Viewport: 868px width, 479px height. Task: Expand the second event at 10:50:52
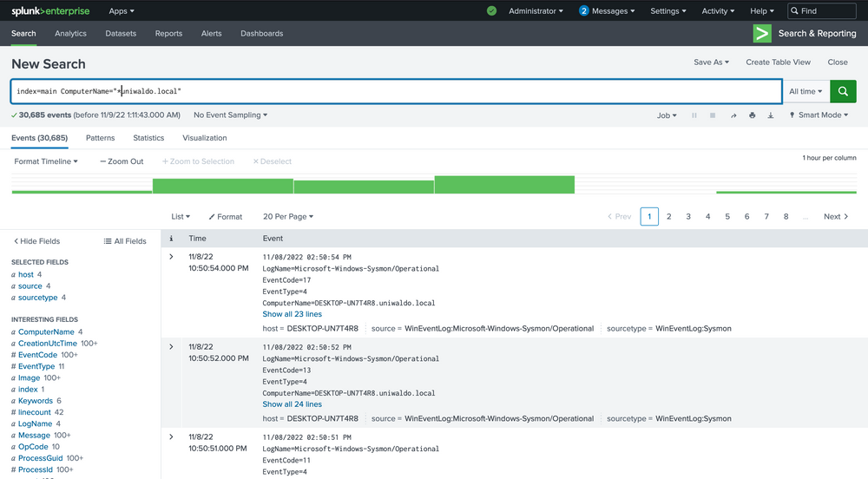(x=171, y=347)
